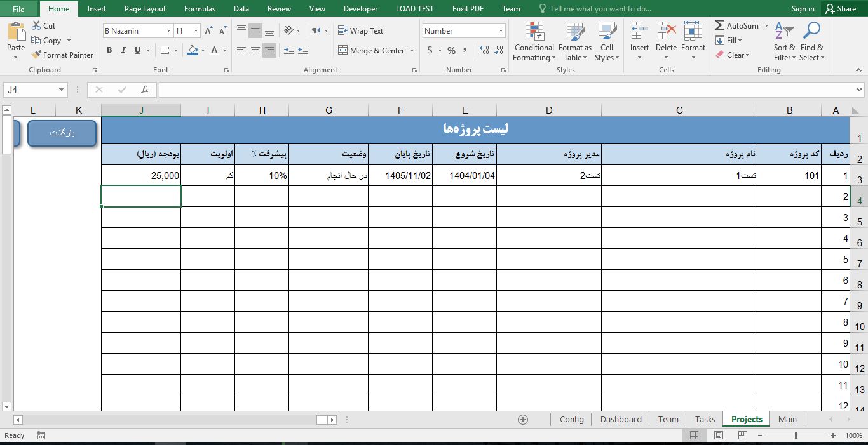This screenshot has width=868, height=445.
Task: Increase decimal places
Action: 484,50
